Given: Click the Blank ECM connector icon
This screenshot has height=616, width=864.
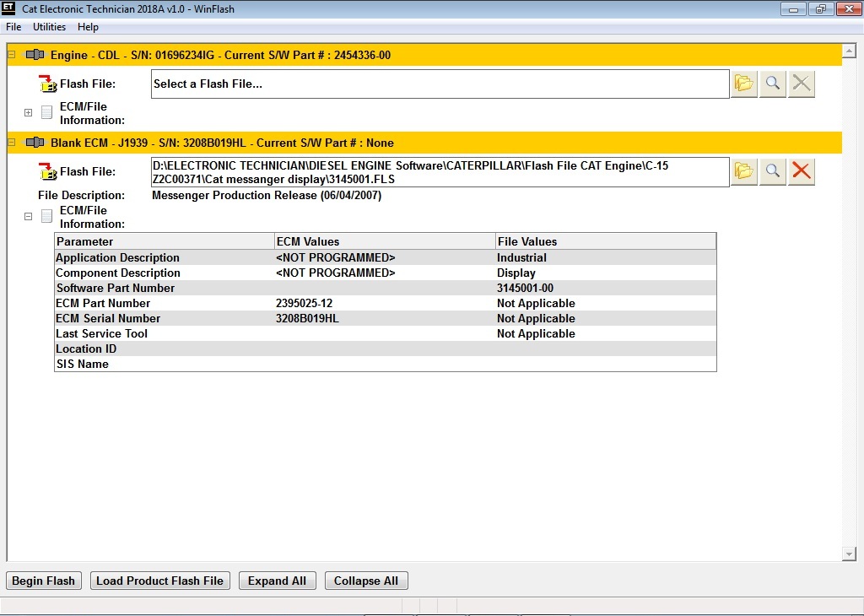Looking at the screenshot, I should [35, 143].
